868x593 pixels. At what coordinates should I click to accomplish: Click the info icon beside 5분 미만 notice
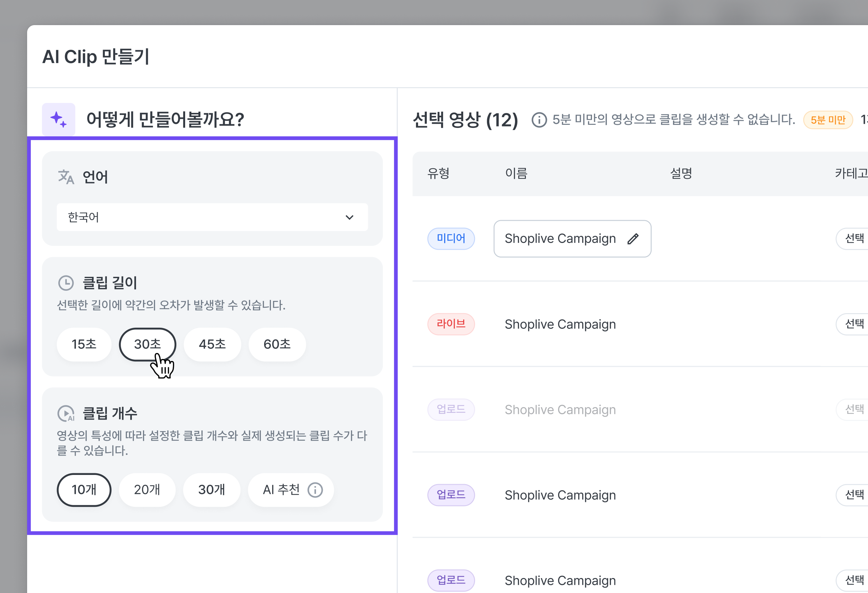[x=539, y=120]
